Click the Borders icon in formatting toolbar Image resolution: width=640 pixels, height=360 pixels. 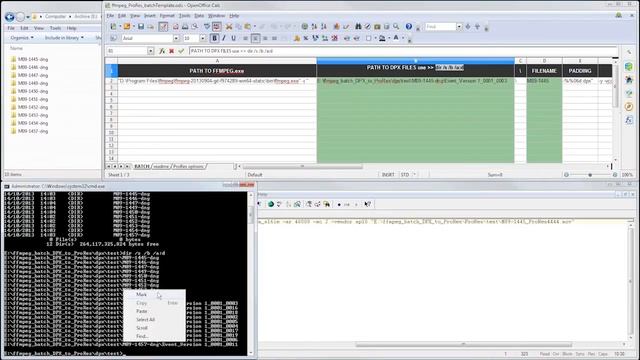click(x=369, y=38)
